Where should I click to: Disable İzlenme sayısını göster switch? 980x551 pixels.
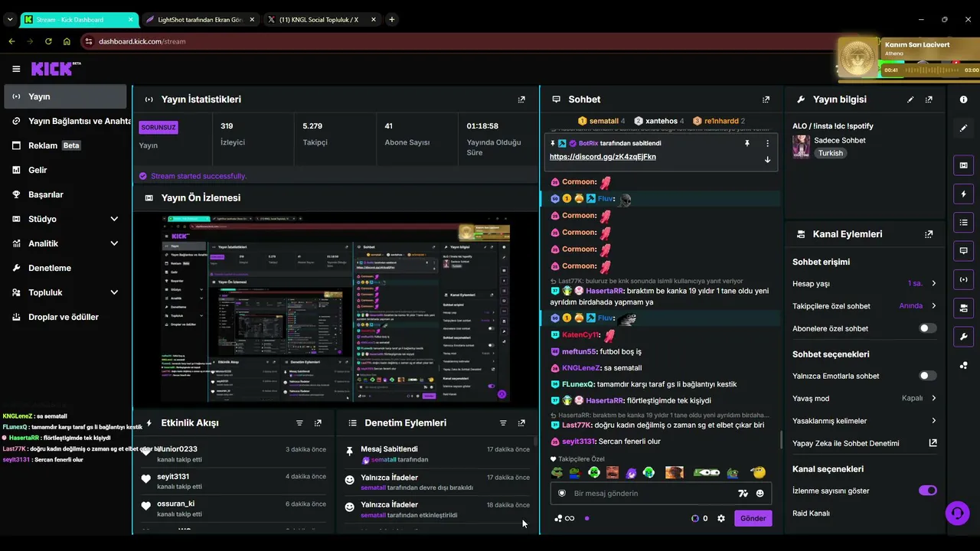pyautogui.click(x=927, y=491)
